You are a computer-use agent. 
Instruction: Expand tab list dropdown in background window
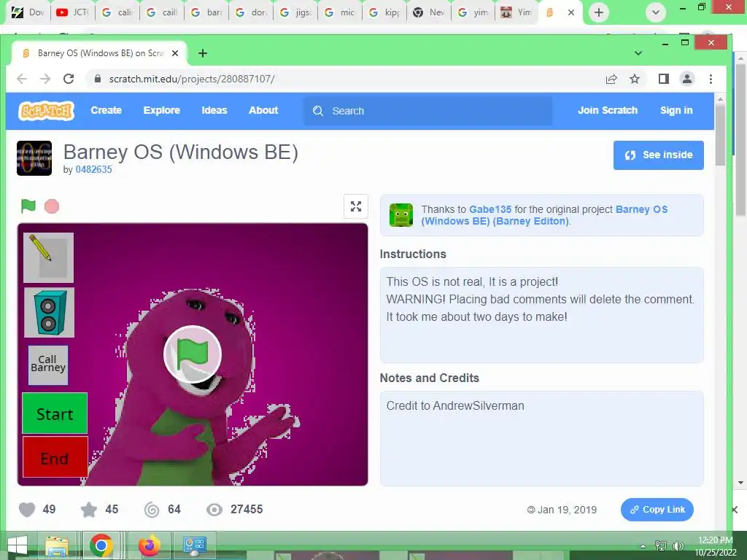pyautogui.click(x=656, y=12)
